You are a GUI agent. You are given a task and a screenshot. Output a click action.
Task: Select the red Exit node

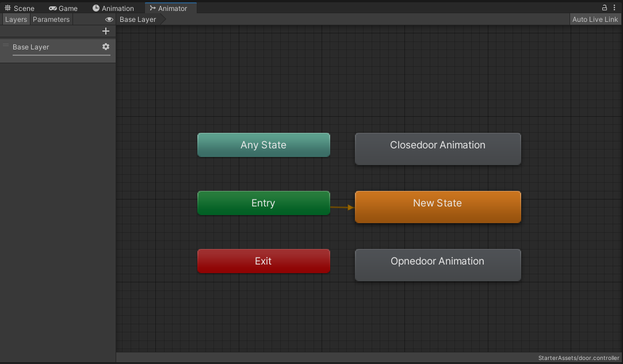(263, 261)
